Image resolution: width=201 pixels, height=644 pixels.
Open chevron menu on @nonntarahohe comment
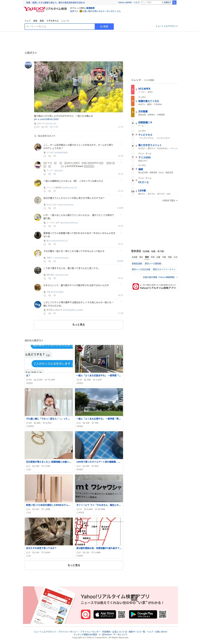(x=121, y=197)
